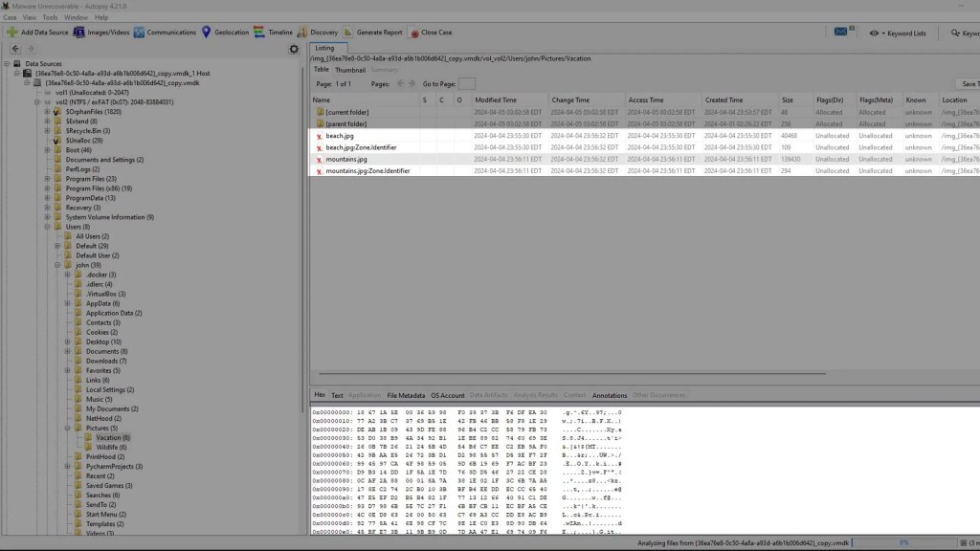Click the Add Data Source icon
Image resolution: width=980 pixels, height=551 pixels.
pos(11,33)
